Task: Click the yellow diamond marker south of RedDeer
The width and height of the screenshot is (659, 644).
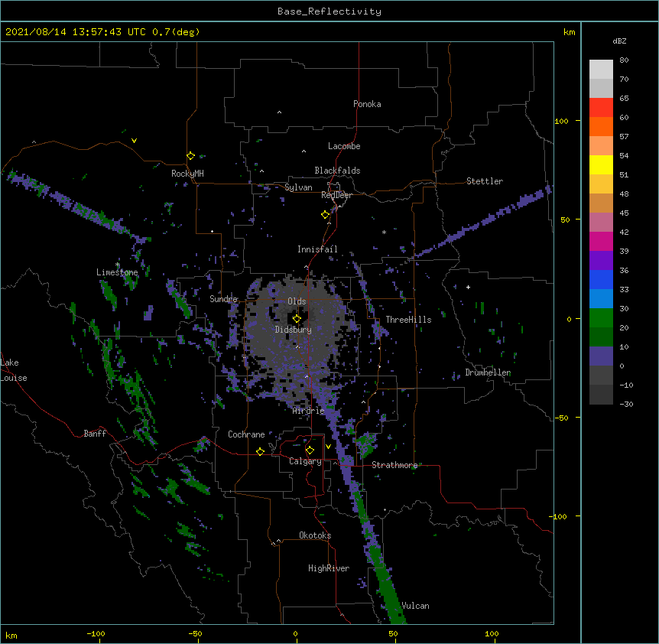Action: coord(326,215)
